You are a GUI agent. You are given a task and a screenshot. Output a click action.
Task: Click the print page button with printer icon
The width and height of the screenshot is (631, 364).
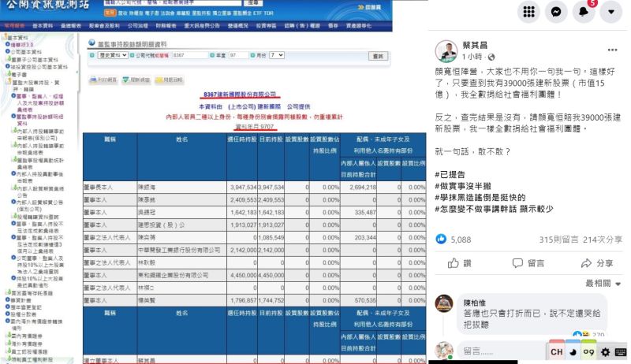click(x=103, y=80)
